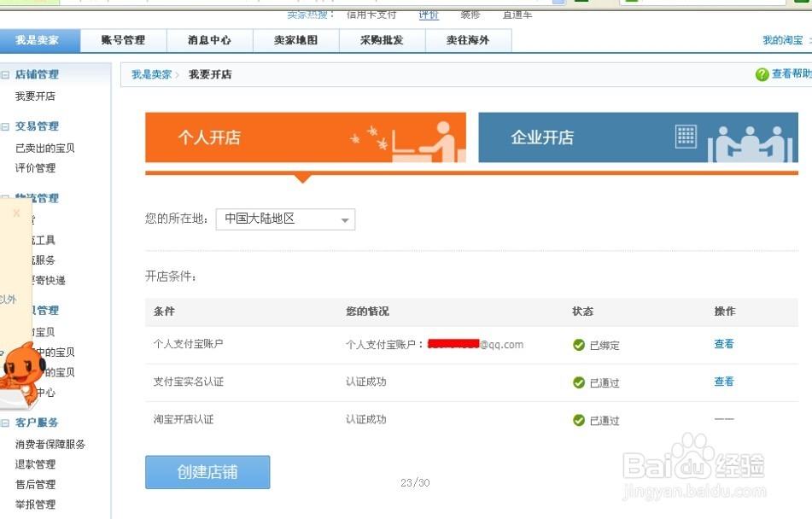Click the 个人支付宝账户 condition text

tap(189, 344)
